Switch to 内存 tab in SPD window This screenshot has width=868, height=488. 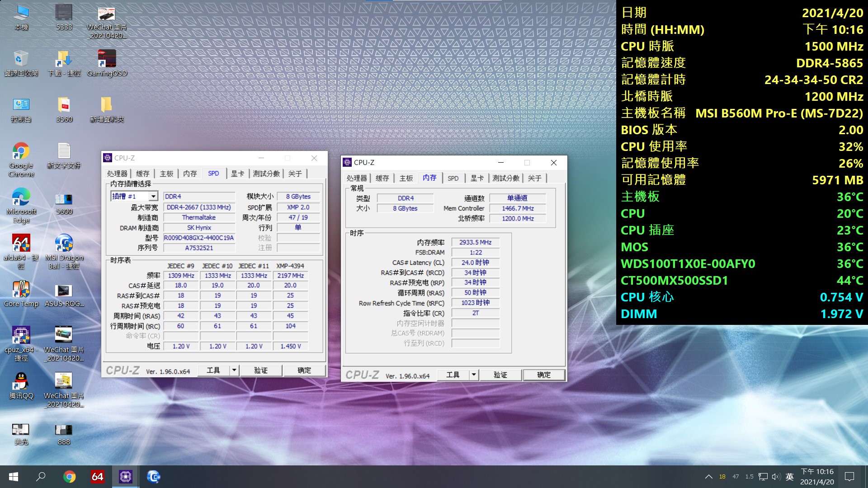point(190,174)
